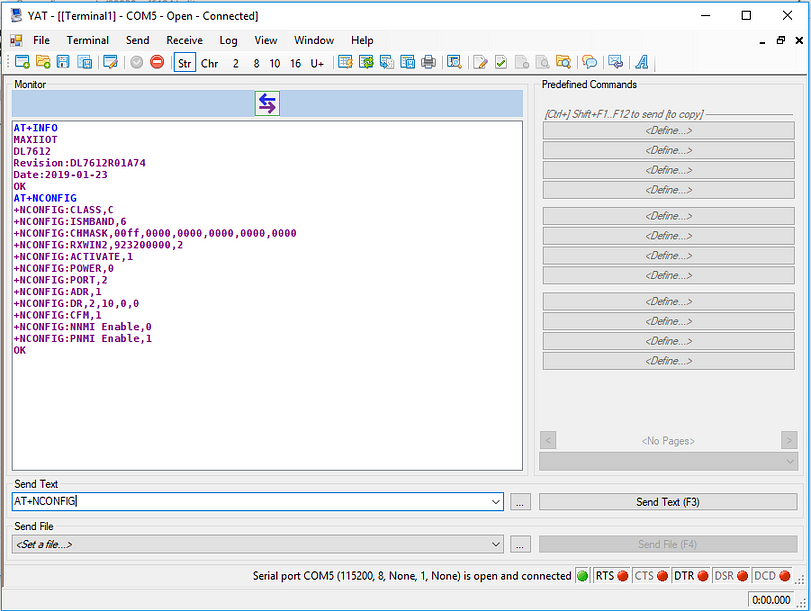
Task: Click the speech bubbles Auto Response icon
Action: click(589, 63)
